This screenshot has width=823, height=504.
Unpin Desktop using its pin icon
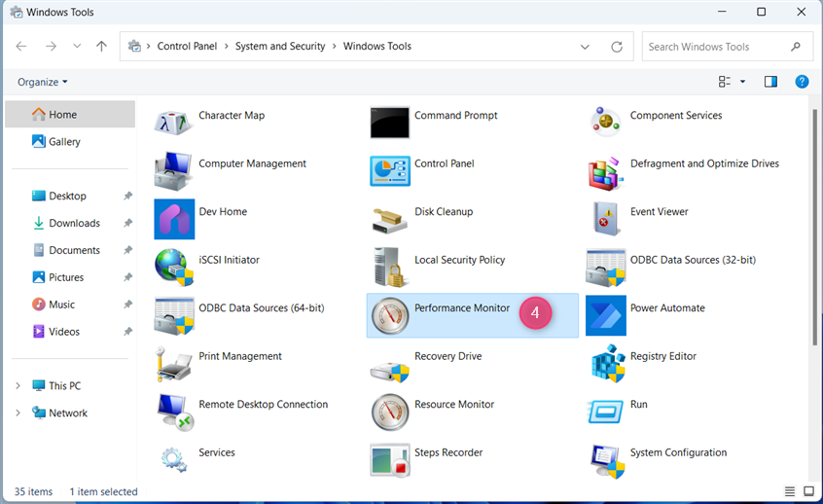[x=127, y=196]
